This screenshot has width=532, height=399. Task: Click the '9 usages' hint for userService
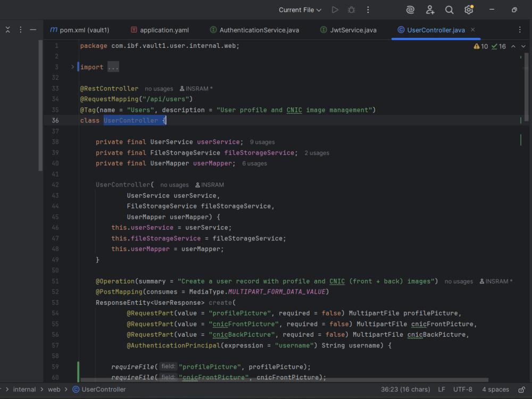[262, 142]
